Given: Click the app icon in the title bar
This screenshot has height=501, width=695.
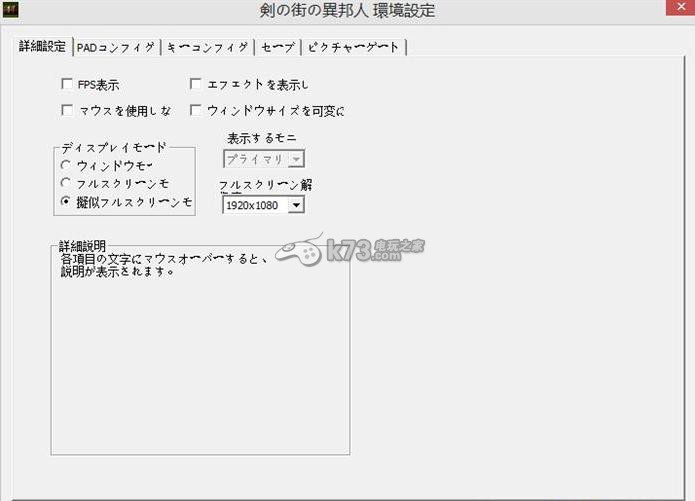Looking at the screenshot, I should 11,11.
